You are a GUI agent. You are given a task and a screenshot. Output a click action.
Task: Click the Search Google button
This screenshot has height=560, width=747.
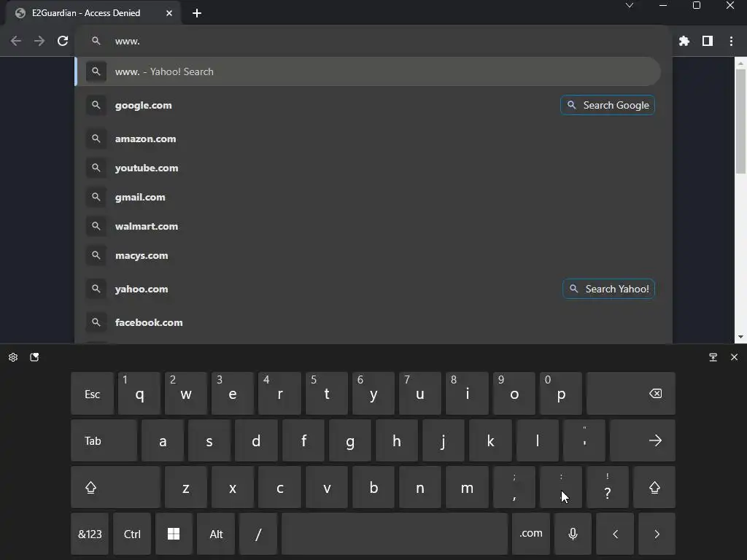(x=608, y=105)
